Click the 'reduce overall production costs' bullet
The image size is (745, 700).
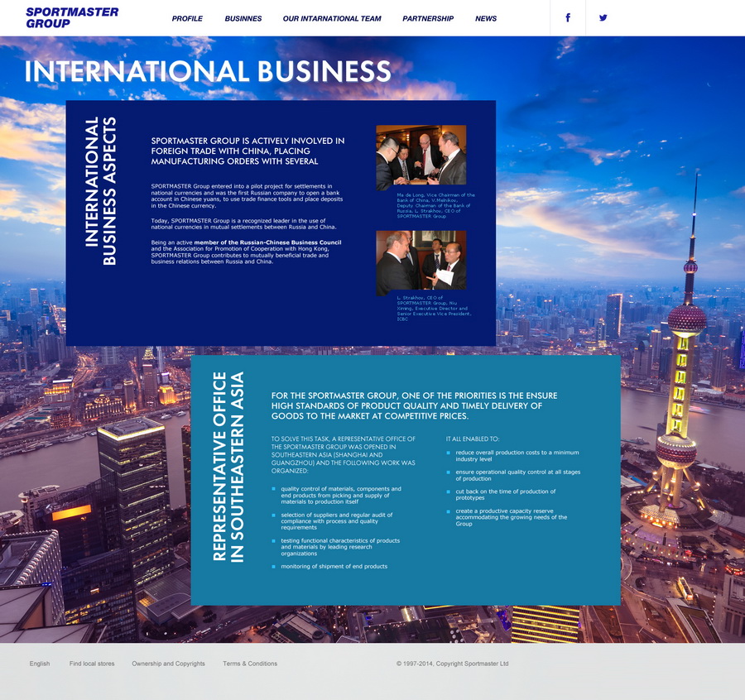click(517, 456)
